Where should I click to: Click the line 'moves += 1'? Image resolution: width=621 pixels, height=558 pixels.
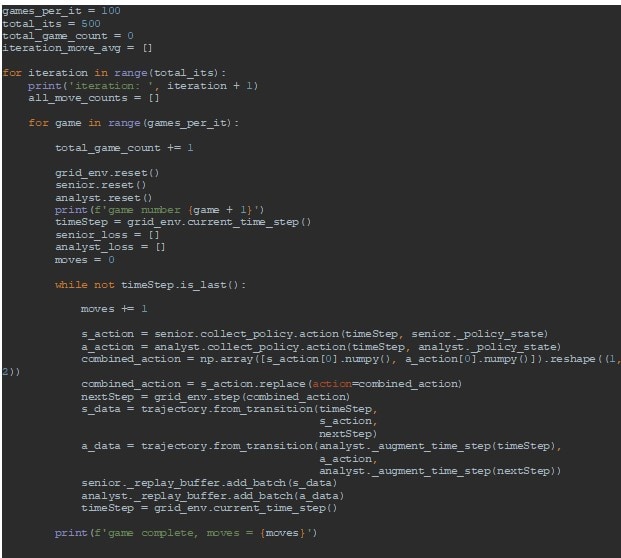114,309
